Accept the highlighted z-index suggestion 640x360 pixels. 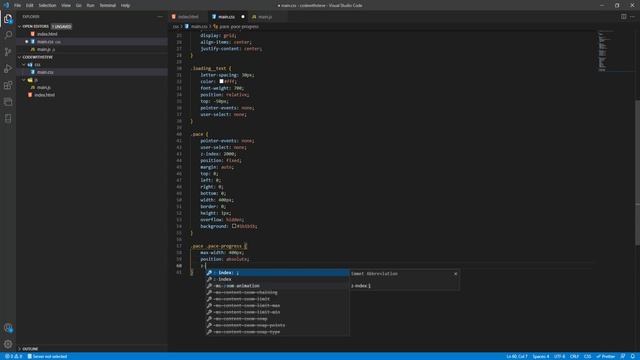[277, 273]
